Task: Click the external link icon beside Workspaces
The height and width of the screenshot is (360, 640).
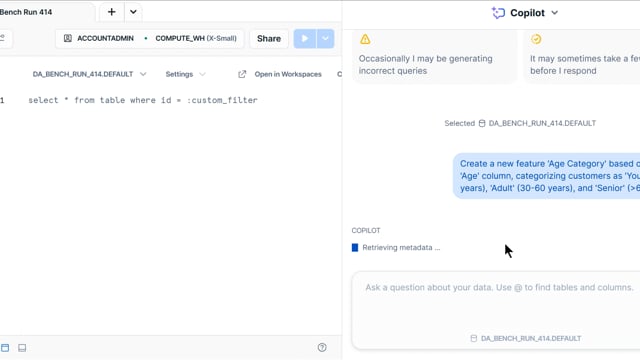Action: pos(242,74)
